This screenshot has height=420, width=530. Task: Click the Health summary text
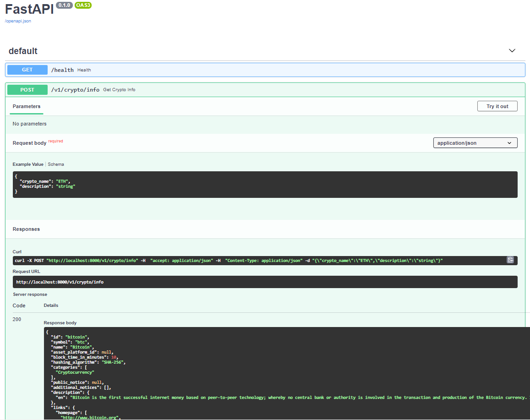[84, 70]
